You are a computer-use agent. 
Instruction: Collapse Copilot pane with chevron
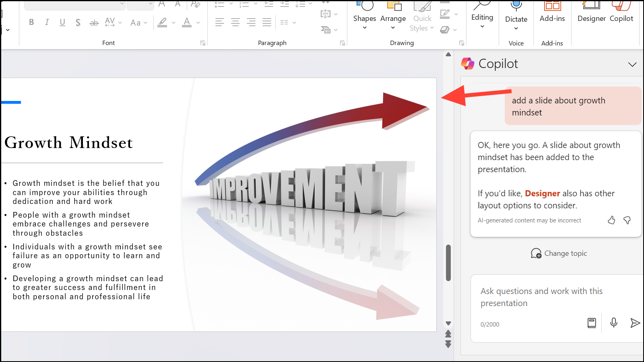[632, 64]
